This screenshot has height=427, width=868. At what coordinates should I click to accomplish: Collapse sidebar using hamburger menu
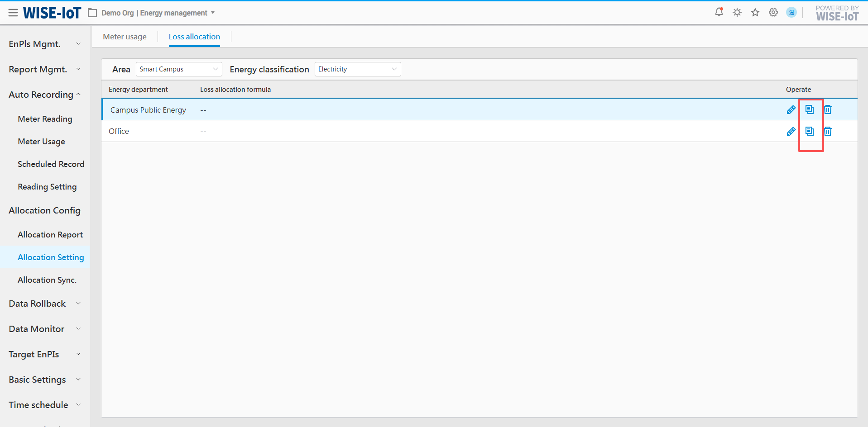click(13, 13)
